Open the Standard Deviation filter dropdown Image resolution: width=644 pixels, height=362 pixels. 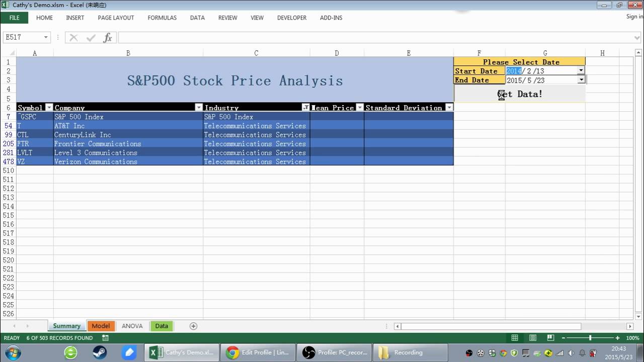tap(449, 107)
